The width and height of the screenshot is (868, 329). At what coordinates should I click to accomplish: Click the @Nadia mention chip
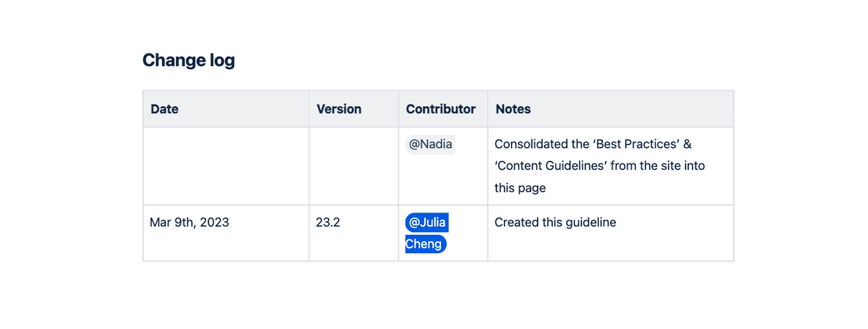click(430, 144)
